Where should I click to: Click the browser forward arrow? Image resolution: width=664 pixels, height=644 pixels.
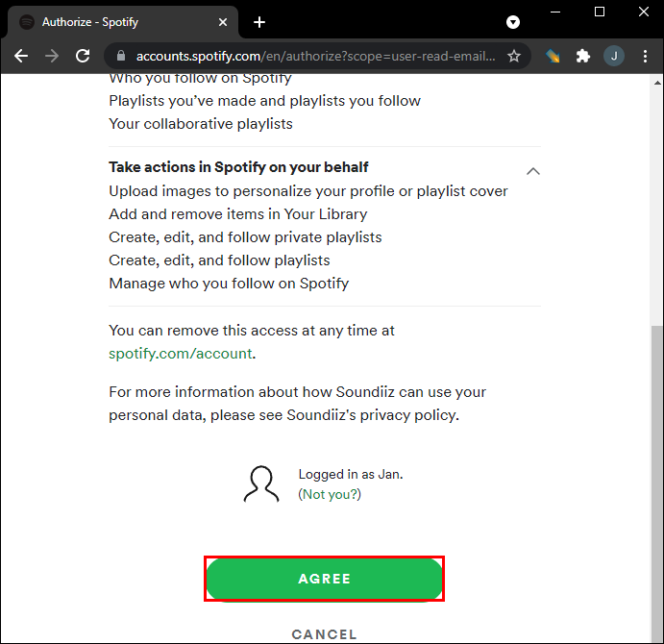[52, 57]
